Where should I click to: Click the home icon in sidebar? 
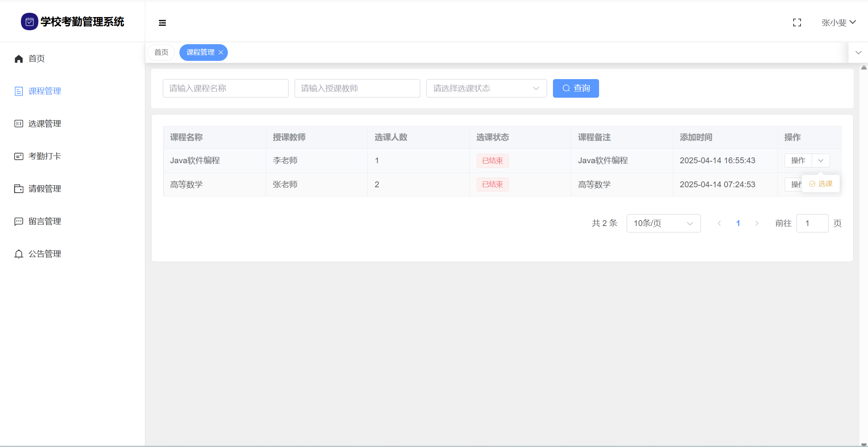pyautogui.click(x=19, y=59)
